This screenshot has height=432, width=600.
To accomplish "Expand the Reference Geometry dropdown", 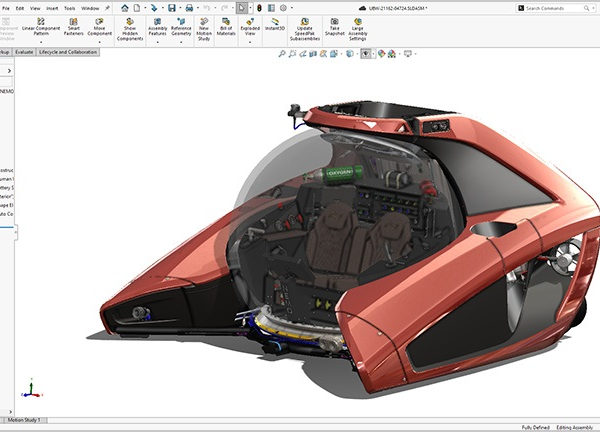I will [x=181, y=41].
